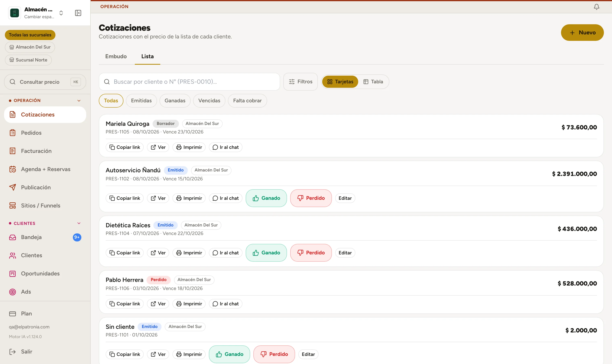Open the Bandeja inbox

[45, 237]
